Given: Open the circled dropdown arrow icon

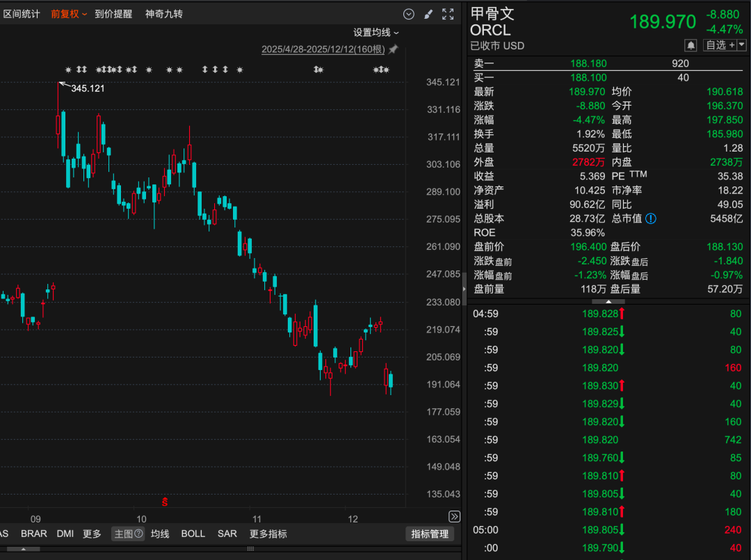Looking at the screenshot, I should 409,15.
